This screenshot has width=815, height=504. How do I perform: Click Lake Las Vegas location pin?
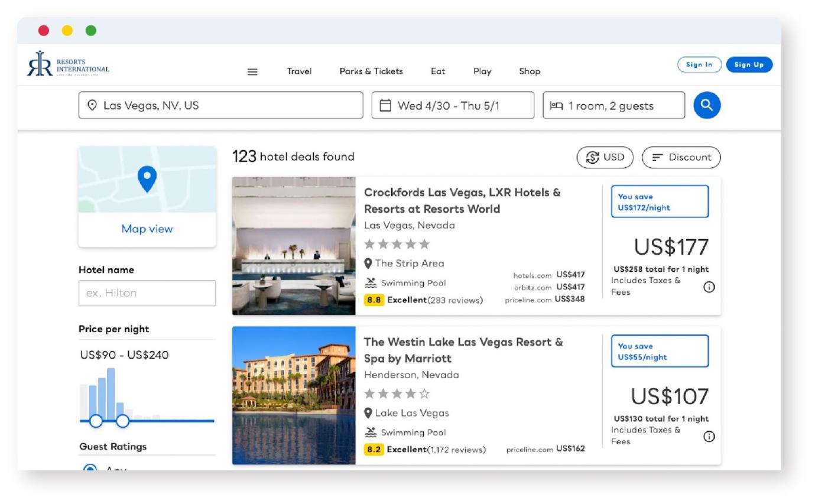pos(368,413)
